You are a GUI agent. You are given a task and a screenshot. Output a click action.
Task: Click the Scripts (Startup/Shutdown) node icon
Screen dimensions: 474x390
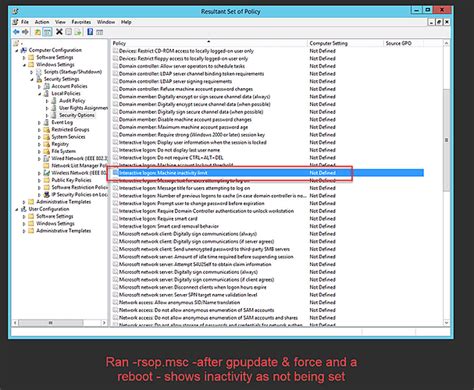coord(39,72)
